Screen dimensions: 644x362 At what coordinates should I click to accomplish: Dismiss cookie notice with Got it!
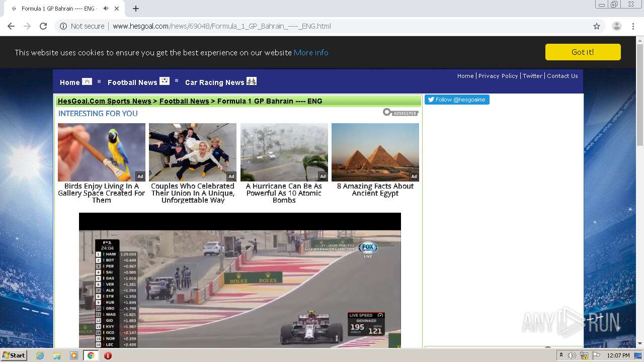pos(583,52)
